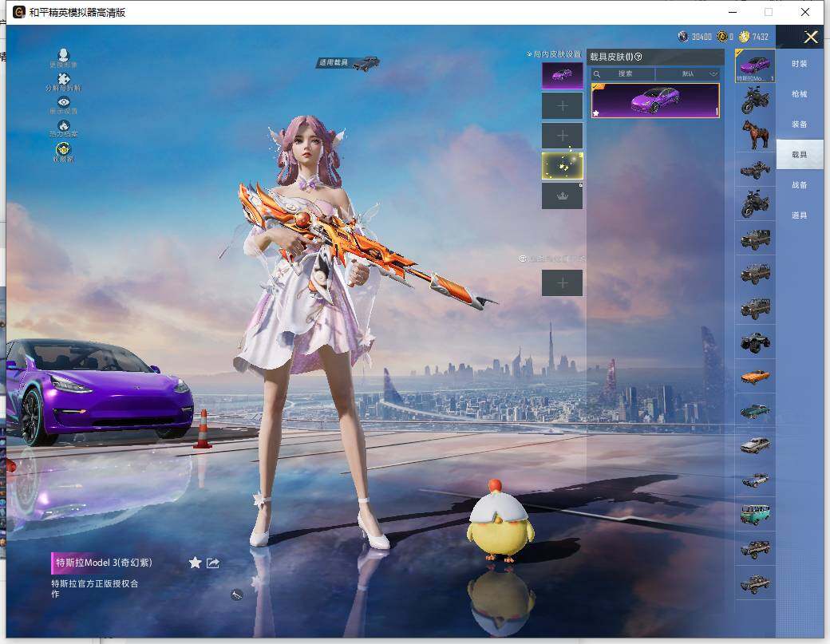Viewport: 830px width, 644px height.
Task: Select the crown slot in 局内皮肤设置 column
Action: pos(562,195)
